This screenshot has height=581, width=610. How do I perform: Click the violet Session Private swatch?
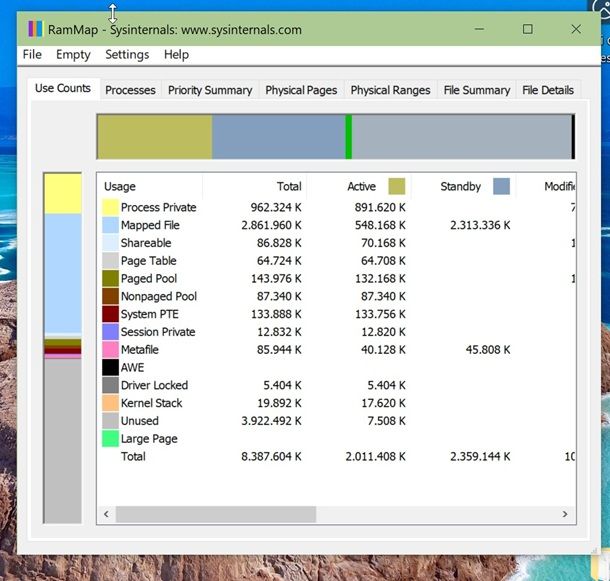(x=110, y=332)
